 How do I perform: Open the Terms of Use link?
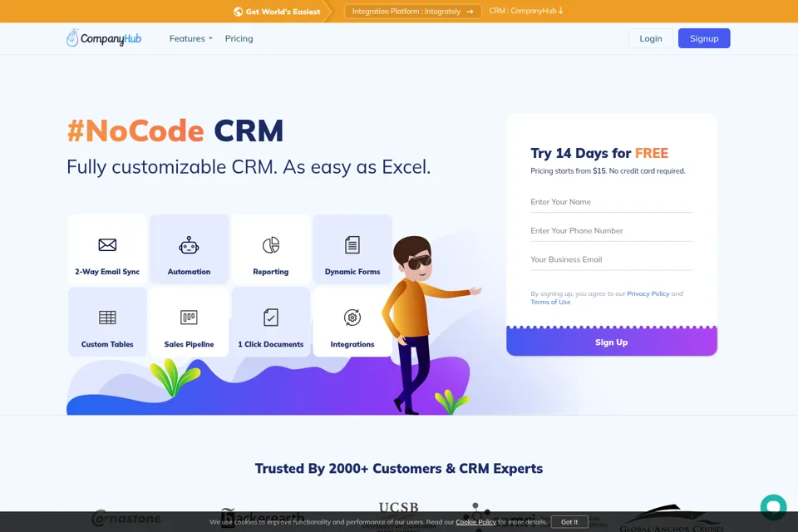click(x=550, y=302)
